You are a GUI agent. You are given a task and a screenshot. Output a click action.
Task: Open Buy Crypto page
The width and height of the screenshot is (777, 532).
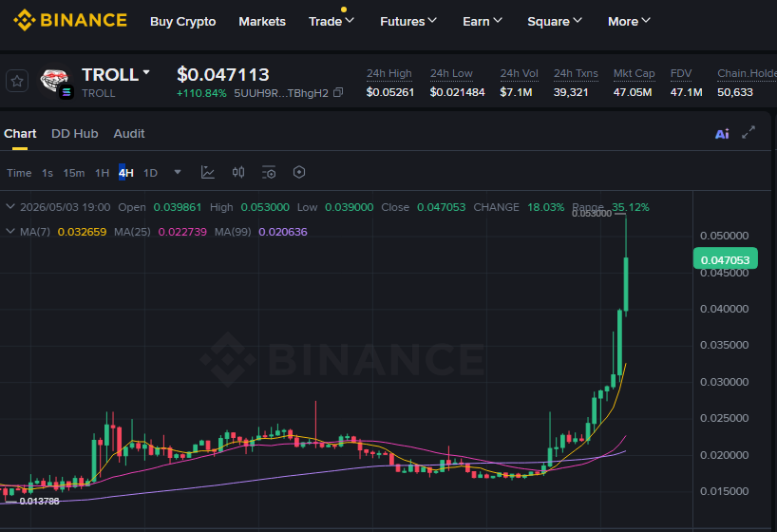[183, 21]
